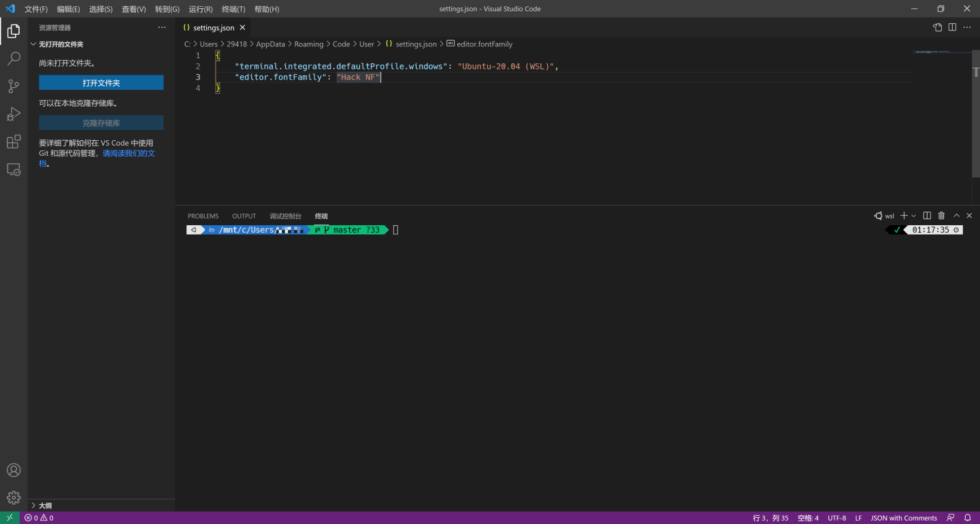Open the Extensions view

(14, 142)
